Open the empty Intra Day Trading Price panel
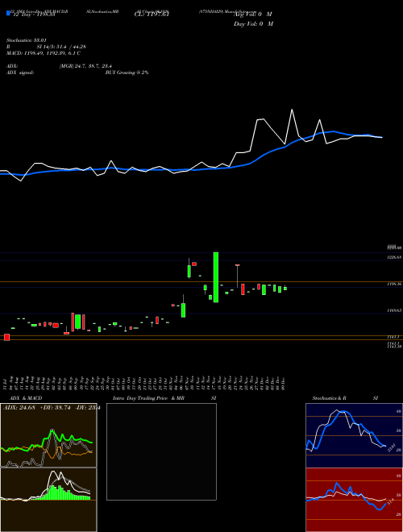Screen dimensions: 403x532 [161, 451]
